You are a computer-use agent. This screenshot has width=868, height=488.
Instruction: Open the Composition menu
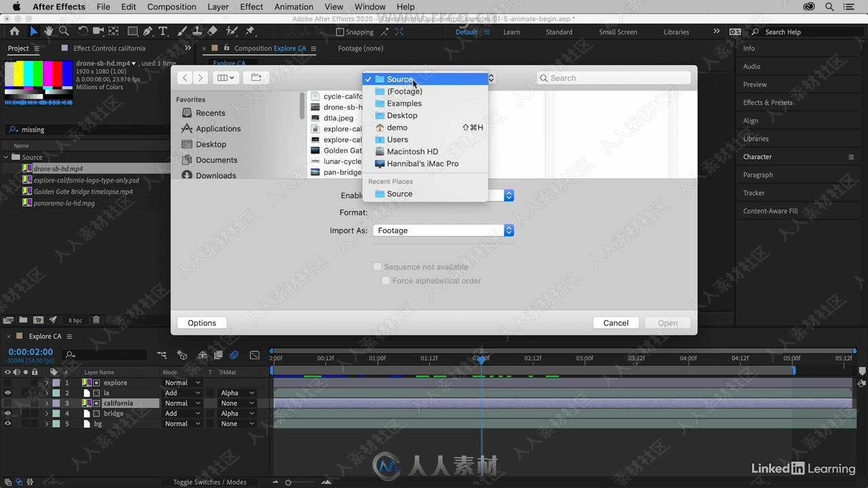172,7
